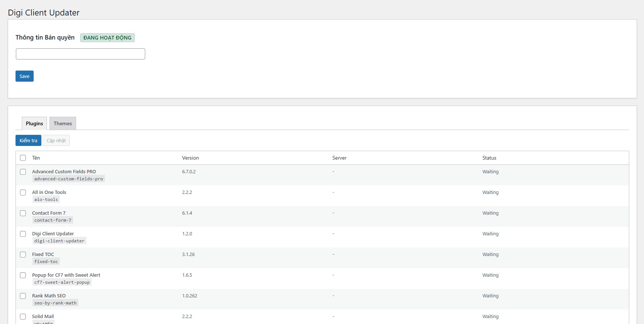Click the Tên column header
Viewport: 644px width, 324px height.
coord(36,158)
